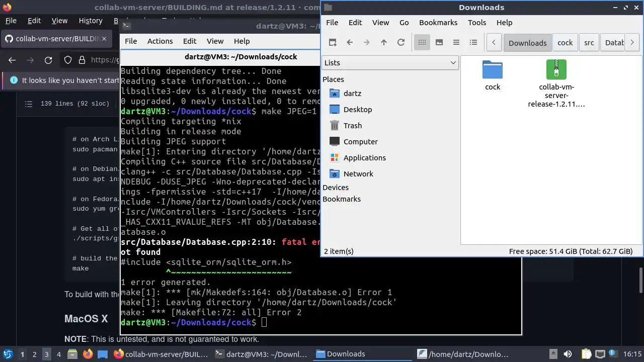The height and width of the screenshot is (362, 644).
Task: Open terminal Actions menu
Action: tap(160, 41)
